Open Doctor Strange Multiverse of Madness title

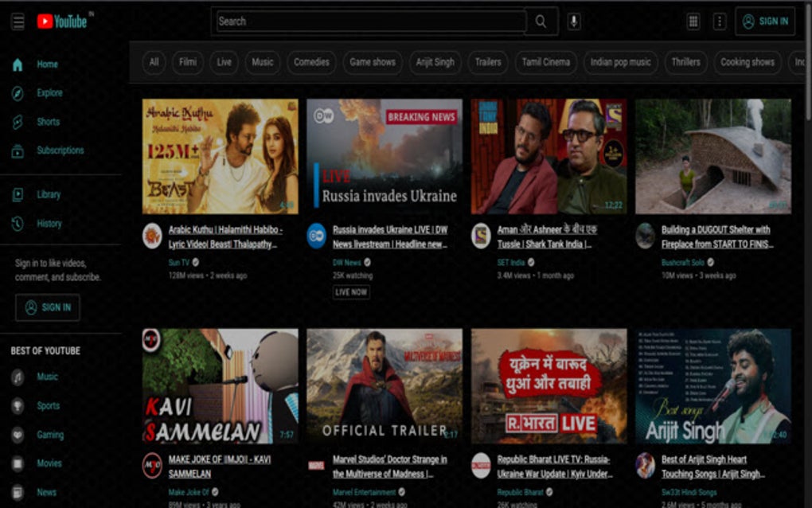(x=389, y=466)
